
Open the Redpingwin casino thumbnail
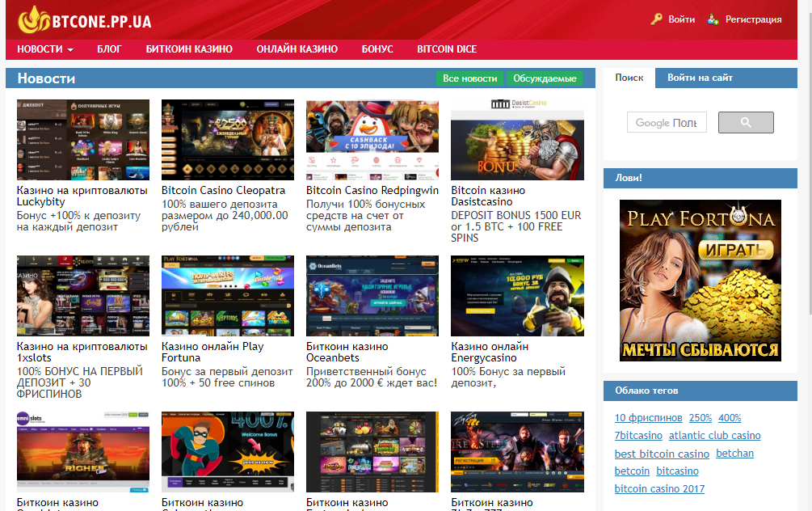coord(372,140)
